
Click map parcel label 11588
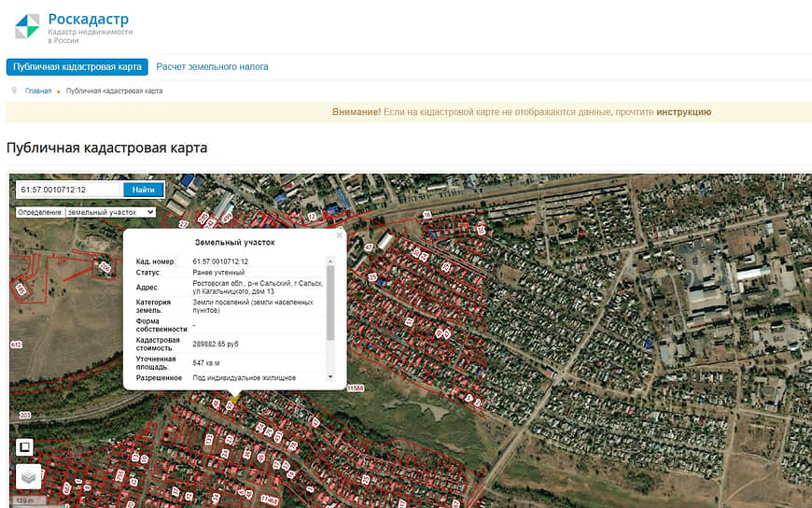(x=356, y=388)
